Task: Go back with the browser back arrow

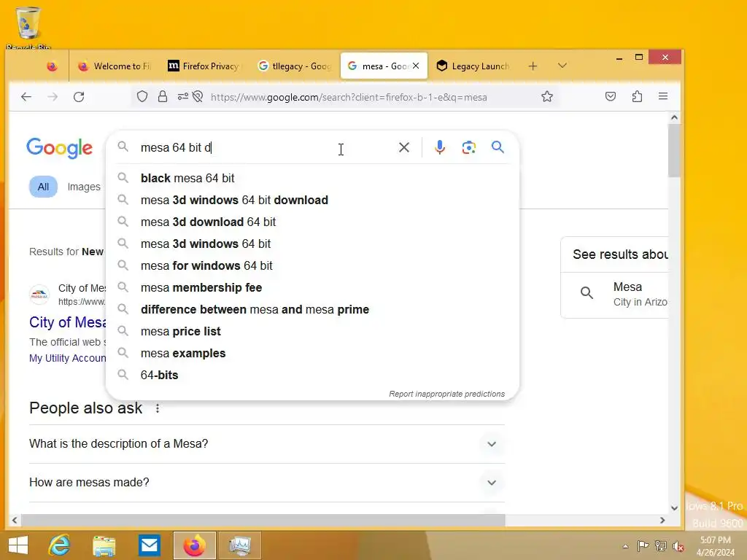Action: (26, 97)
